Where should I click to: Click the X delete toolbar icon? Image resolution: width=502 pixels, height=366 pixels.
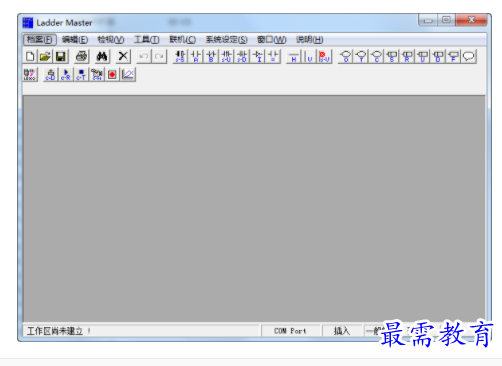(x=123, y=56)
